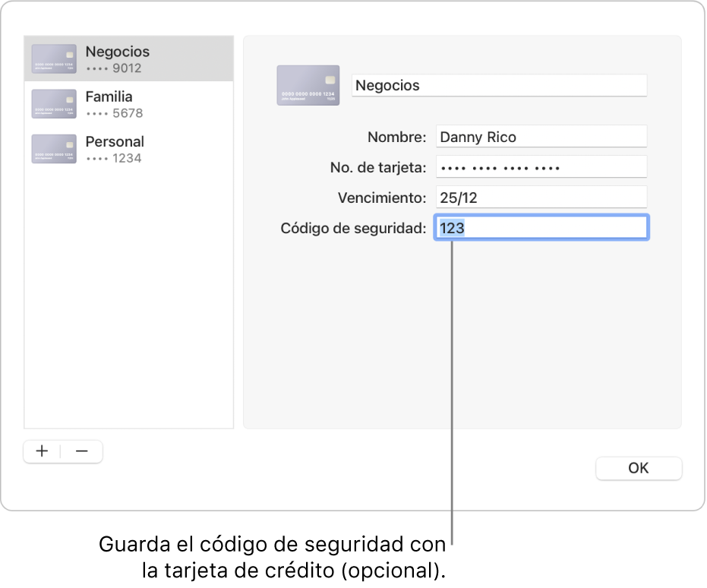This screenshot has height=588, width=707.
Task: Select the Negocios card row
Action: [x=129, y=59]
